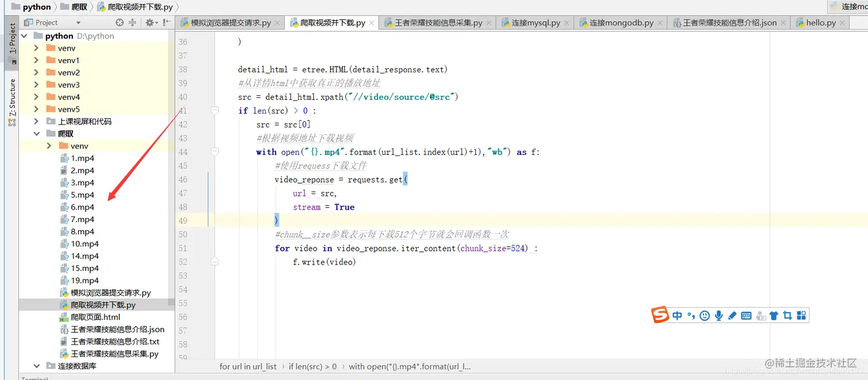Click the Sogou handwriting pen icon
Screen dimensions: 868x380
(x=732, y=315)
